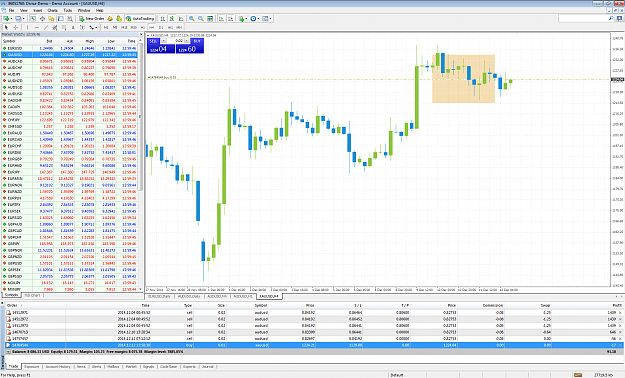Viewport: 625px width, 378px height.
Task: Select the Text (A) drawing tool
Action: pyautogui.click(x=73, y=28)
